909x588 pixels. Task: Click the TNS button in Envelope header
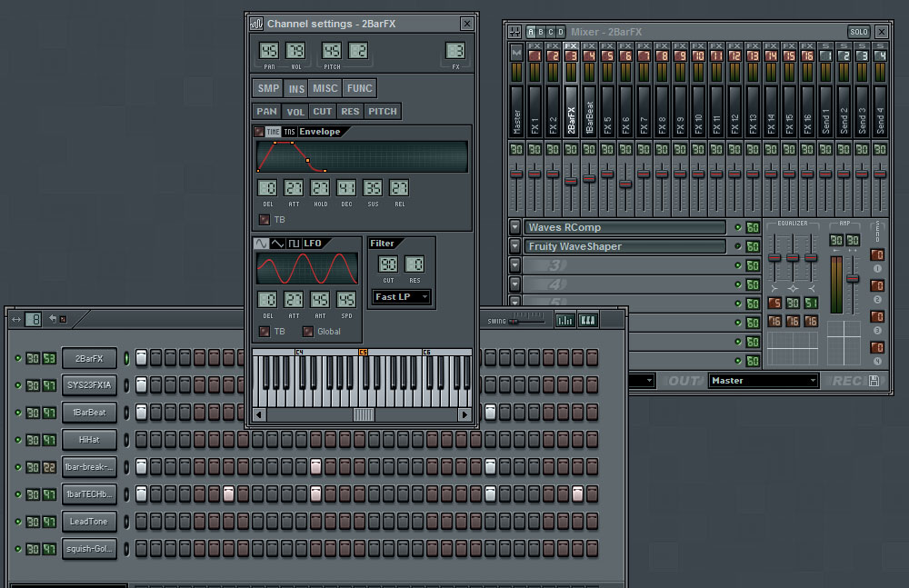pos(289,132)
